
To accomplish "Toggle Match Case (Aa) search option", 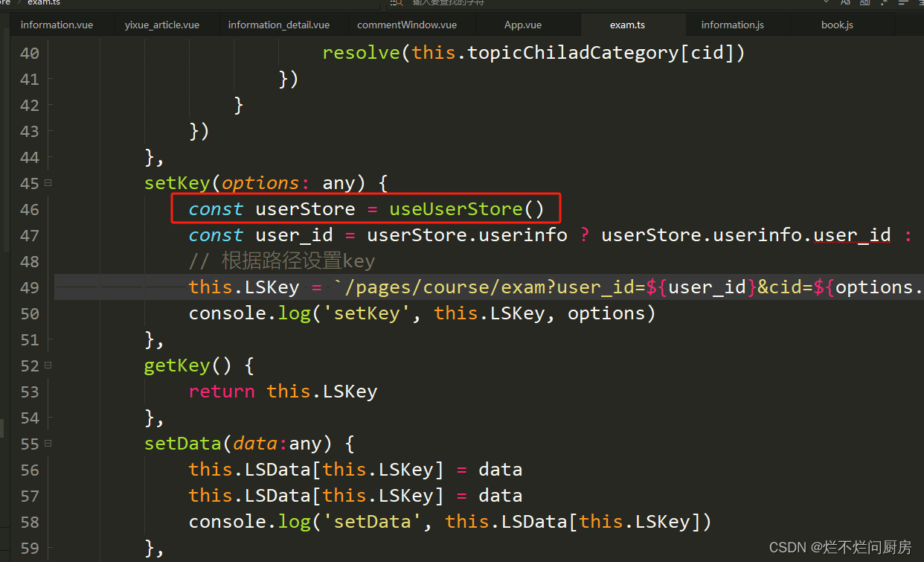I will 846,3.
